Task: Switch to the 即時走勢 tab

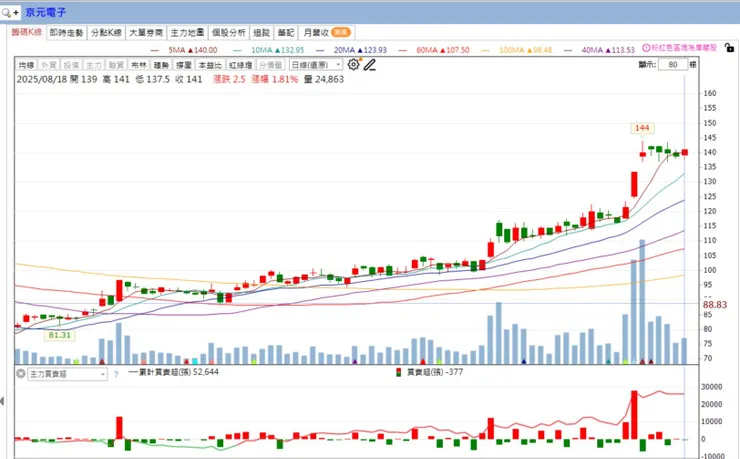Action: [x=67, y=33]
